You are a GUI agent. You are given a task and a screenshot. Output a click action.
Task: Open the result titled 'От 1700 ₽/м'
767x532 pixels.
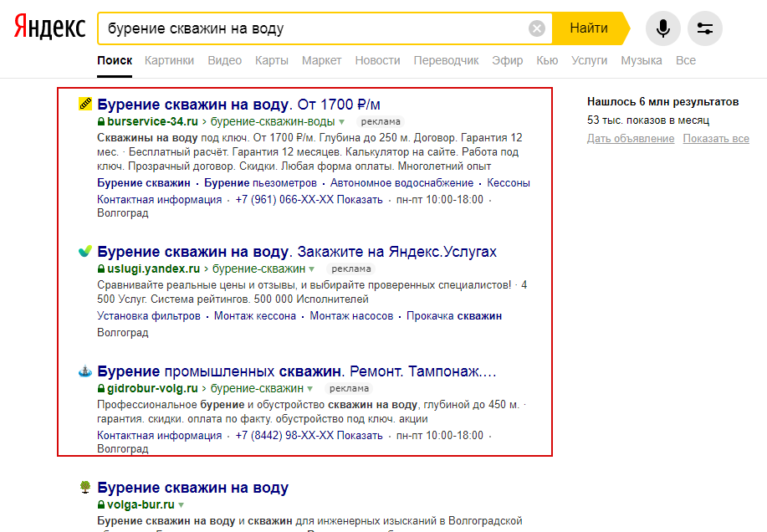tap(238, 105)
